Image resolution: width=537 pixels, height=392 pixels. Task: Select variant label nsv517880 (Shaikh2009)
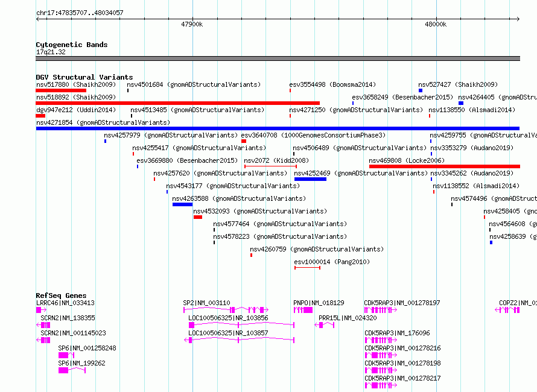(x=76, y=84)
